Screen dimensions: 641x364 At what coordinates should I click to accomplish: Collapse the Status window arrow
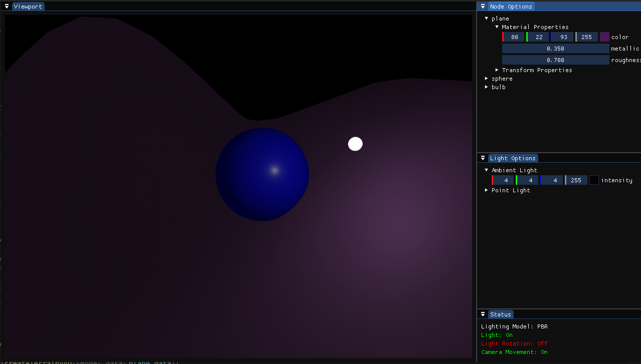(x=483, y=314)
